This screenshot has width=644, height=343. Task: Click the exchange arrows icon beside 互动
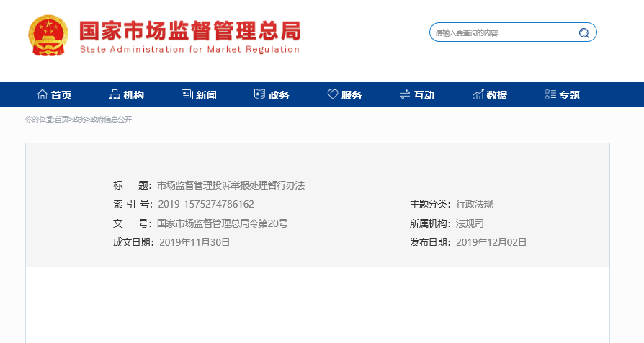[405, 94]
